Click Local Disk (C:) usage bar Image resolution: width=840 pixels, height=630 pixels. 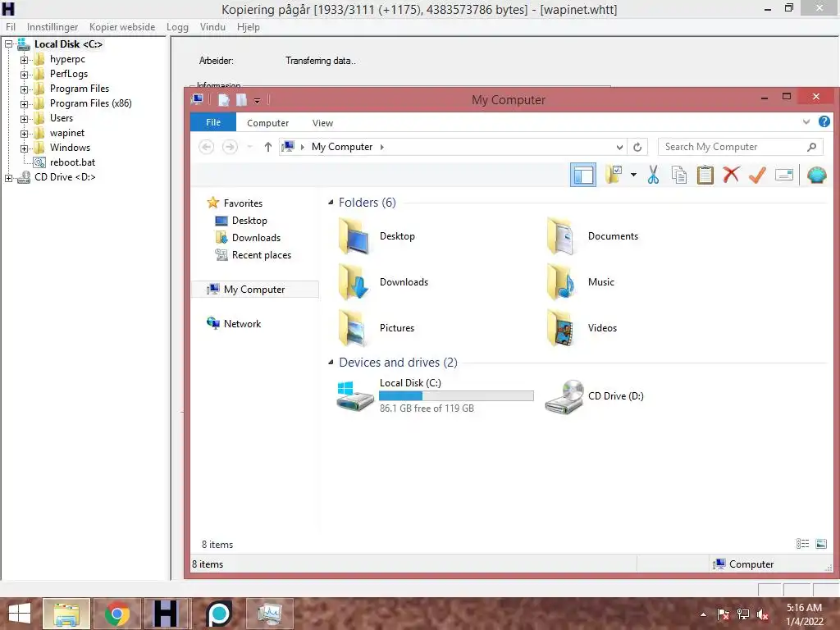pos(456,396)
